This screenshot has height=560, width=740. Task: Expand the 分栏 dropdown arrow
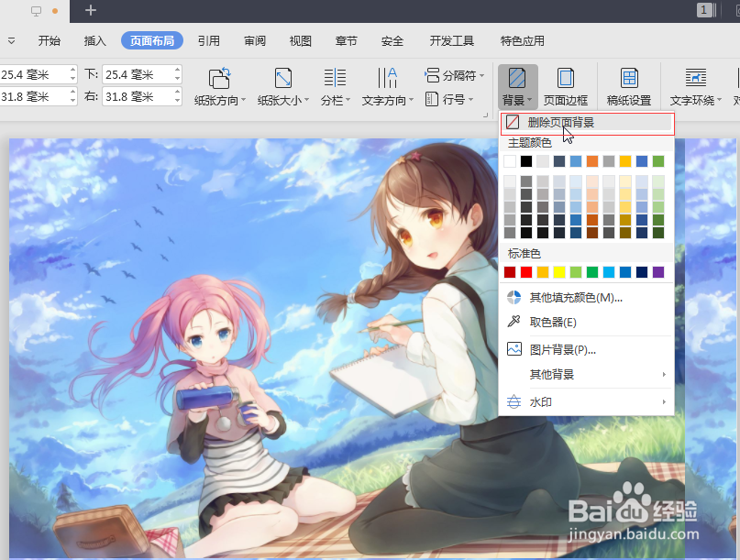pos(348,100)
